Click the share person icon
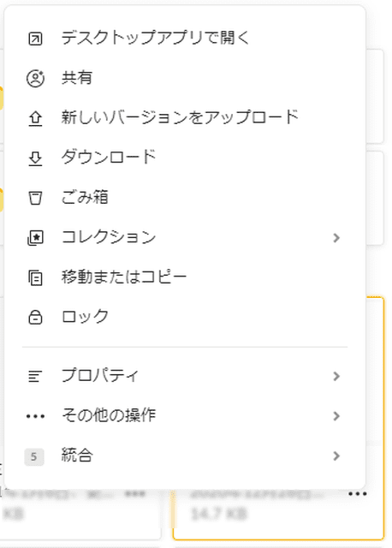 click(35, 78)
